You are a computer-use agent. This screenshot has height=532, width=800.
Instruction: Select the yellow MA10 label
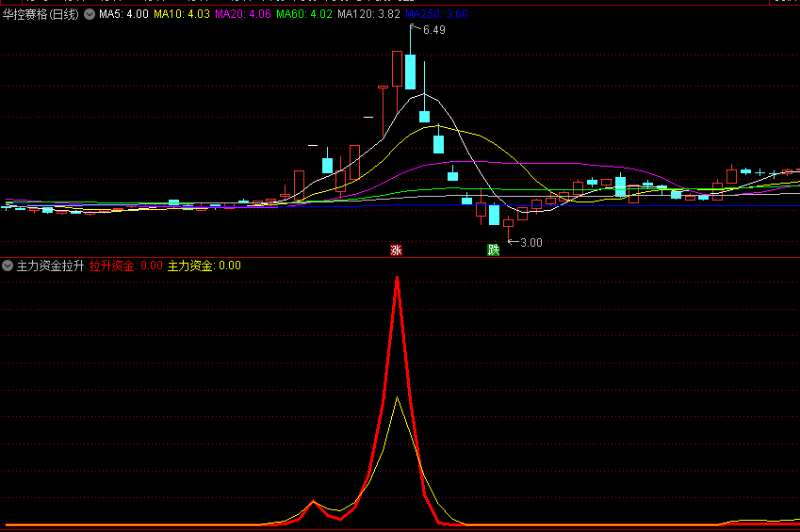[x=182, y=13]
